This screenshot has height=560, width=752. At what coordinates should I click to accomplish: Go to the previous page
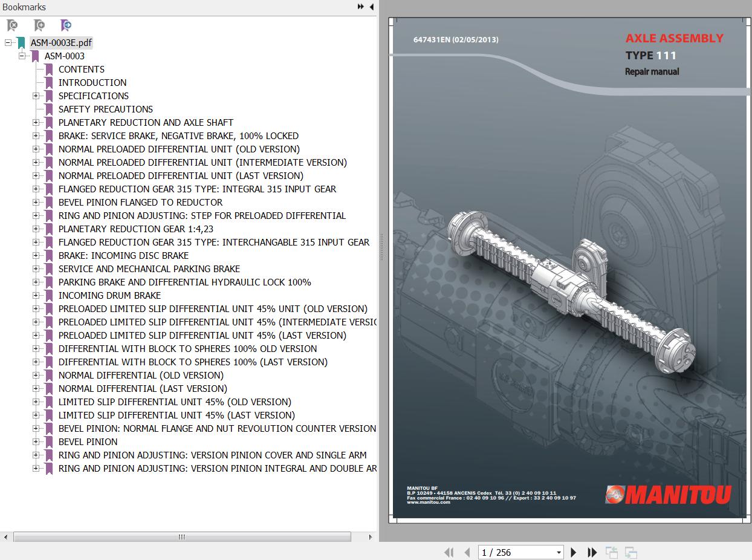point(467,552)
